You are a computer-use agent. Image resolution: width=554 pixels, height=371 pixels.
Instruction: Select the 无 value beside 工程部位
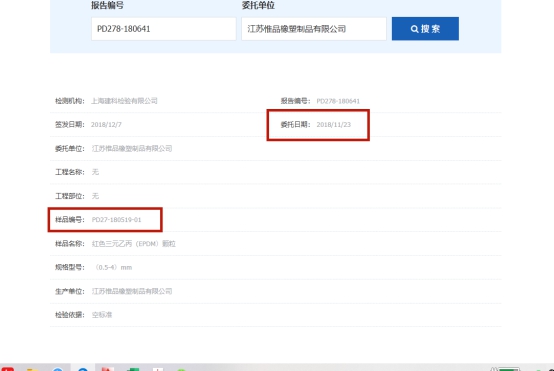click(x=95, y=196)
